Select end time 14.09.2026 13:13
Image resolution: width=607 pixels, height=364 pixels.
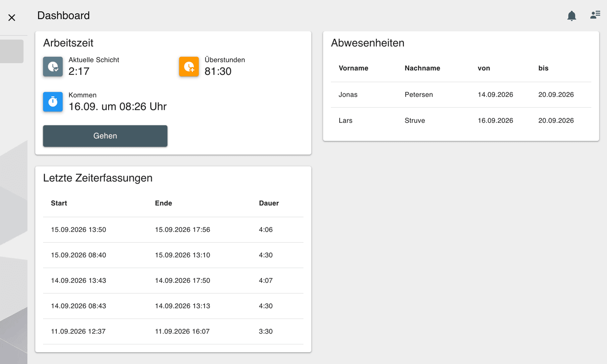(x=183, y=306)
